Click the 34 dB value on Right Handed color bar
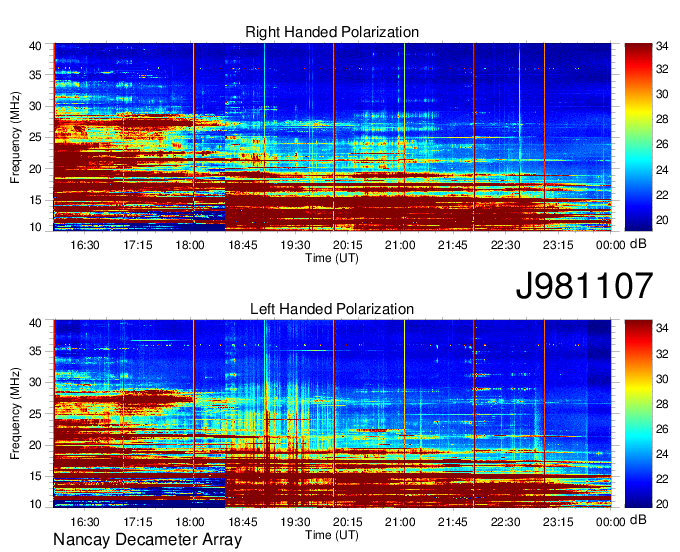Image resolution: width=680 pixels, height=552 pixels. pos(662,46)
